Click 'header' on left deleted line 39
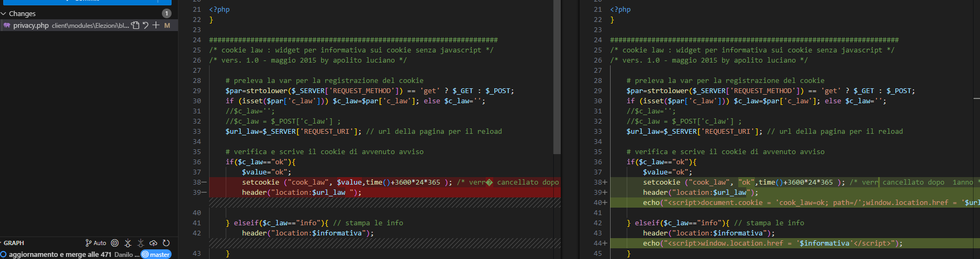980x259 pixels. click(254, 192)
